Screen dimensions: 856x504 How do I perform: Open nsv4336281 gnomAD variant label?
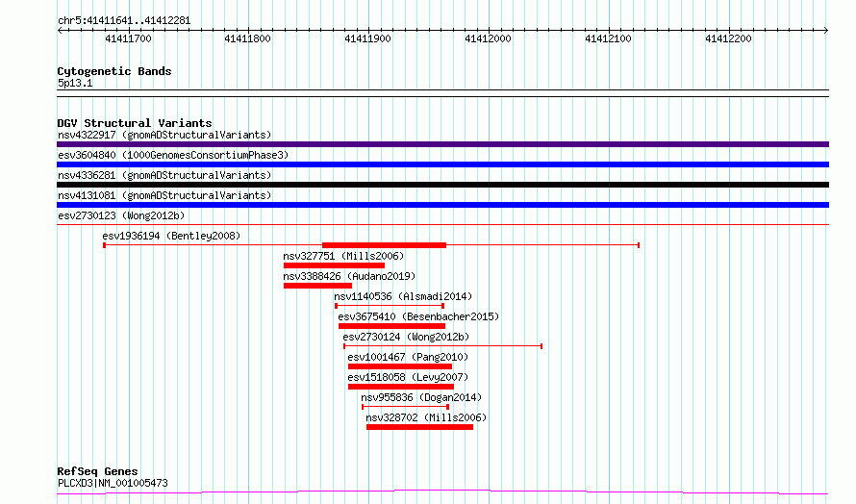164,175
